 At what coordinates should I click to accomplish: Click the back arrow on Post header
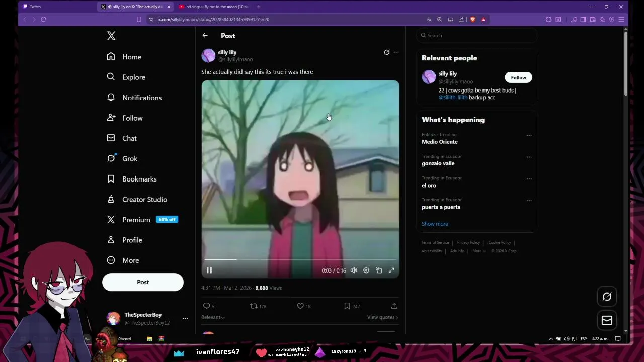[205, 36]
